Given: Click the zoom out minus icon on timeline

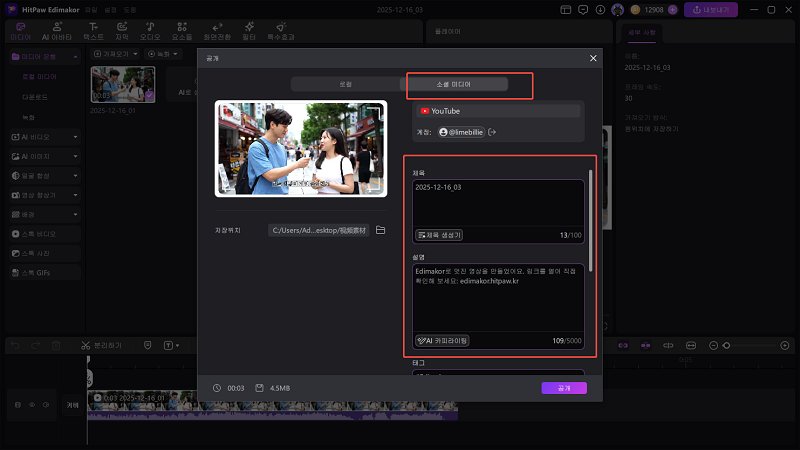Looking at the screenshot, I should [713, 345].
